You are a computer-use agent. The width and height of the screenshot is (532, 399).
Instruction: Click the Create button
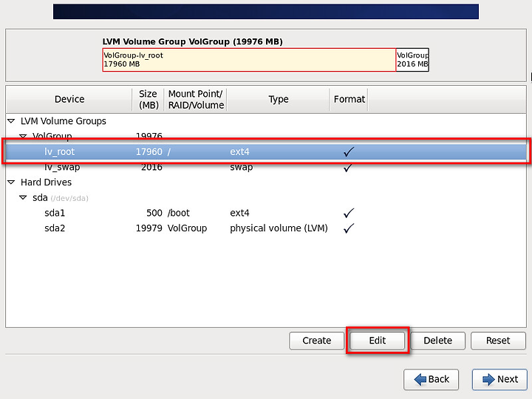click(x=316, y=341)
